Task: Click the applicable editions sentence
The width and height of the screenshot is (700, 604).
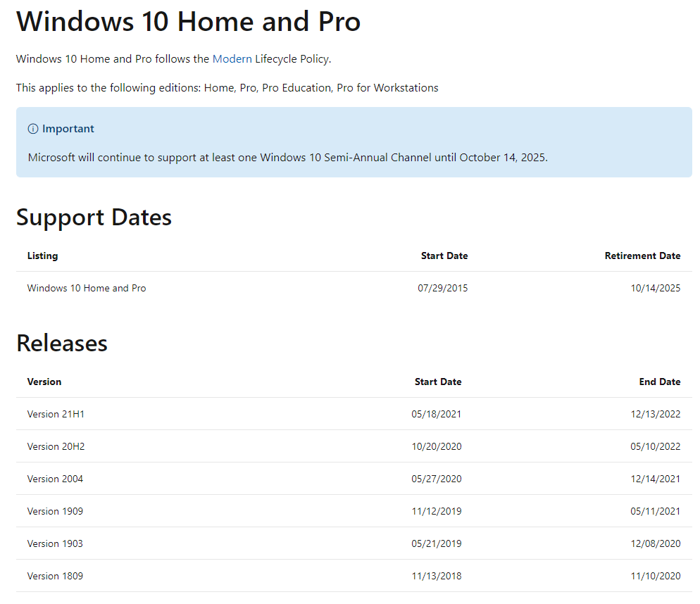Action: tap(227, 88)
